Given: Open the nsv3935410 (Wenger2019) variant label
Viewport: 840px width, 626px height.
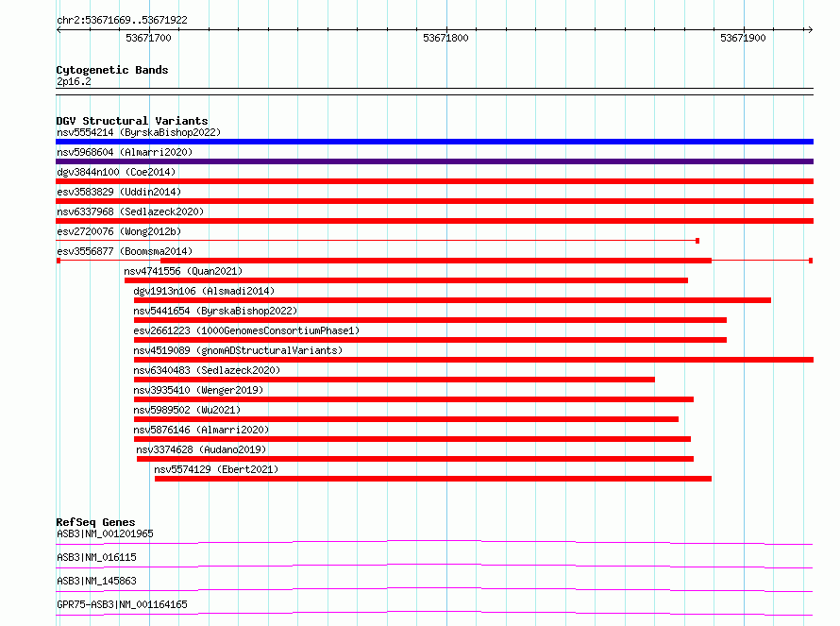Looking at the screenshot, I should [198, 390].
